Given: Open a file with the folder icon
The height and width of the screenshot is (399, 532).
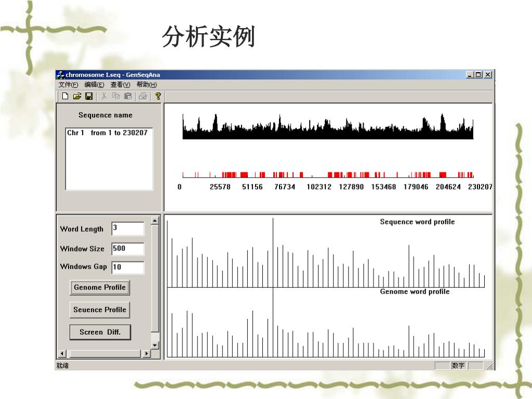Looking at the screenshot, I should [77, 96].
